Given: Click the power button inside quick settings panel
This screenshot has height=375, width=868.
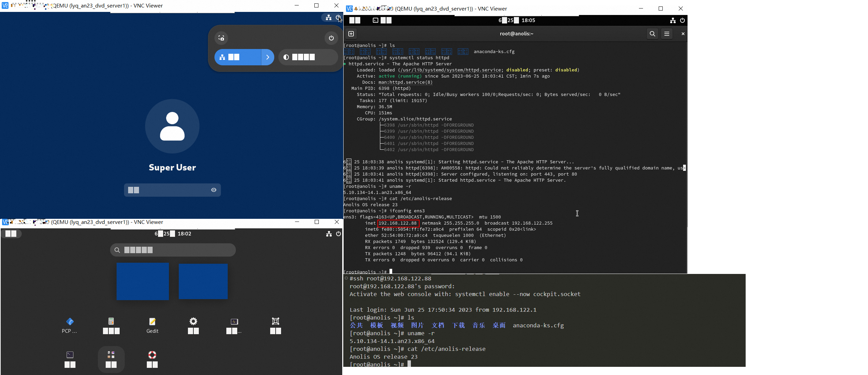Looking at the screenshot, I should (331, 38).
